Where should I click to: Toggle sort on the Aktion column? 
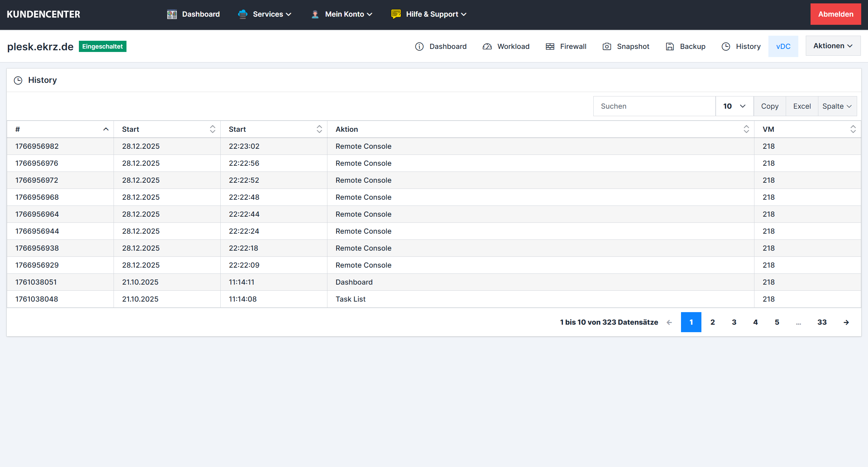[746, 129]
